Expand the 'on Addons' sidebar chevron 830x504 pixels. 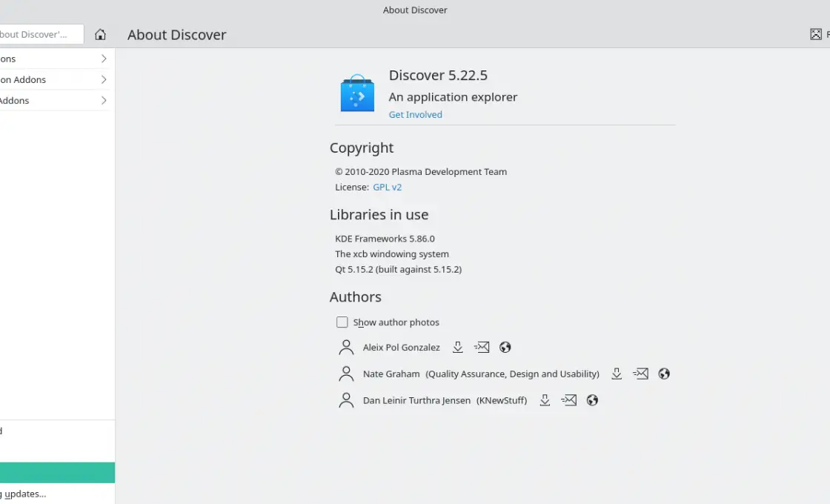tap(104, 79)
